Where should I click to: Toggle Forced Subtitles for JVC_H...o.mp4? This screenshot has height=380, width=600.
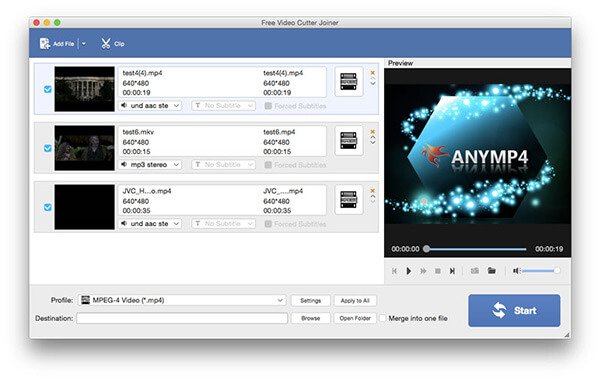268,223
